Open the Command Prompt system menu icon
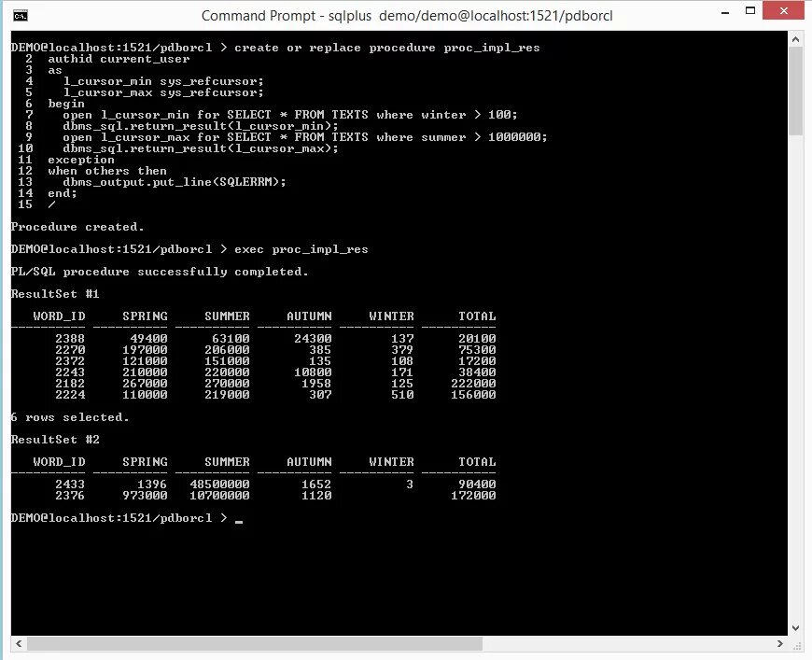 tap(21, 16)
